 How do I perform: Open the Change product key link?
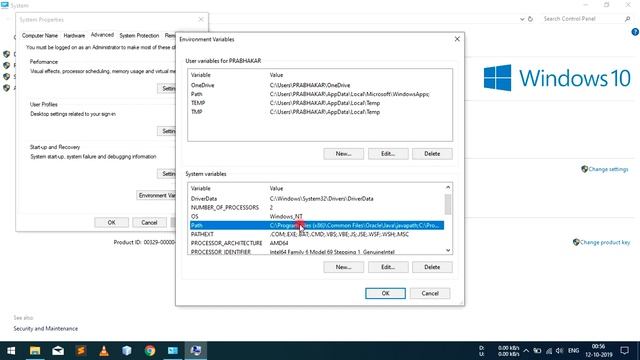pos(605,242)
